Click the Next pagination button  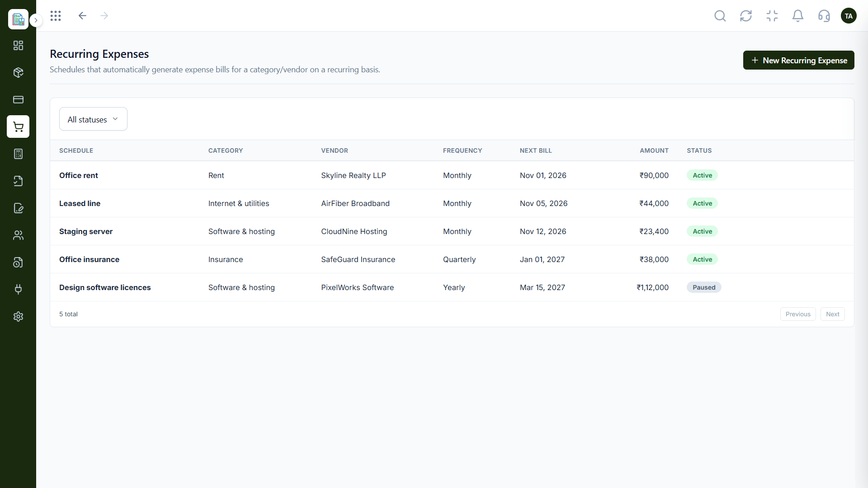click(x=832, y=314)
